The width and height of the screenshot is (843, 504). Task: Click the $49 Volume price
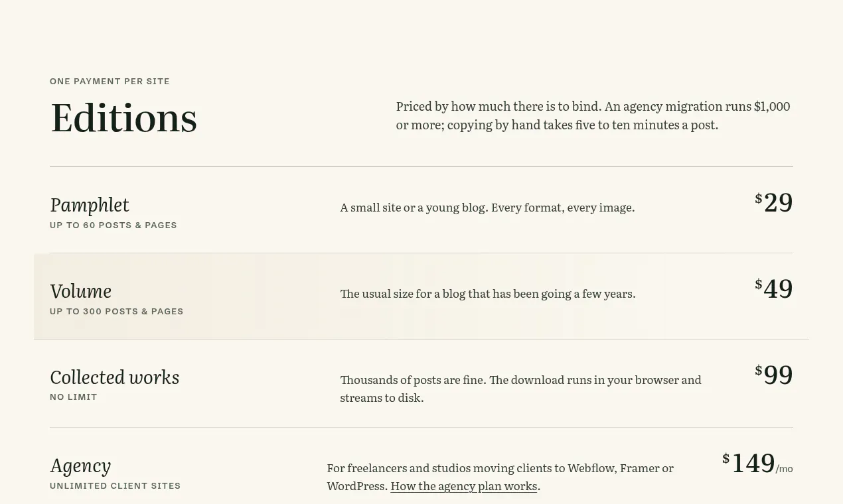pyautogui.click(x=774, y=289)
